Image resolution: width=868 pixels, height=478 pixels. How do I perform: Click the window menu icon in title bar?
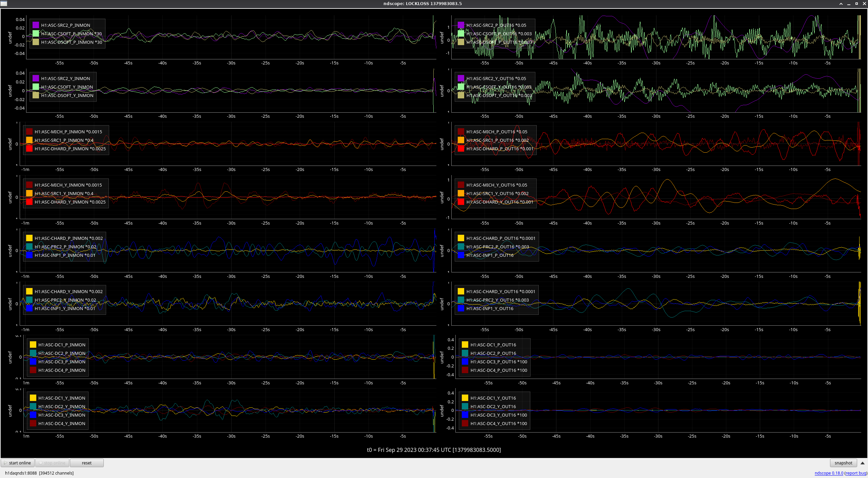3,3
